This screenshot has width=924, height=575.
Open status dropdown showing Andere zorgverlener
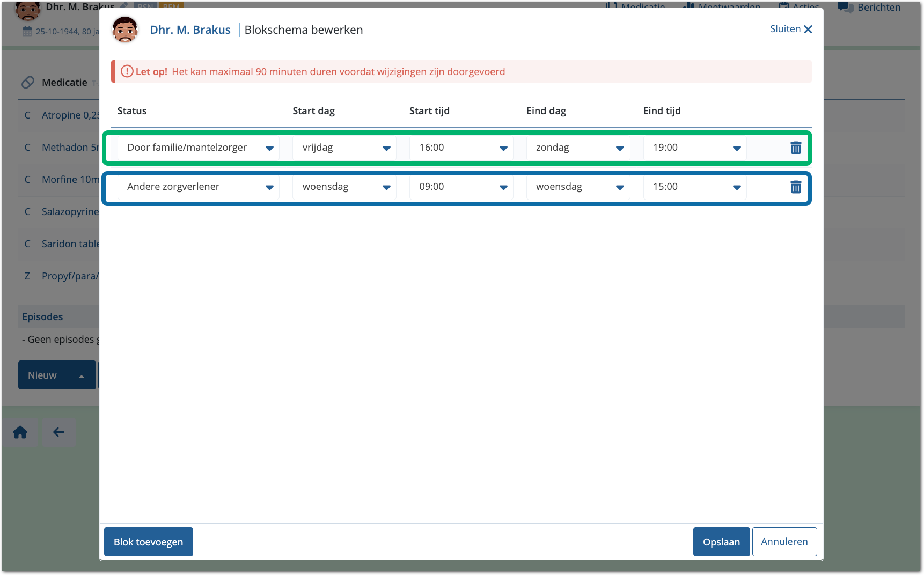(x=198, y=187)
